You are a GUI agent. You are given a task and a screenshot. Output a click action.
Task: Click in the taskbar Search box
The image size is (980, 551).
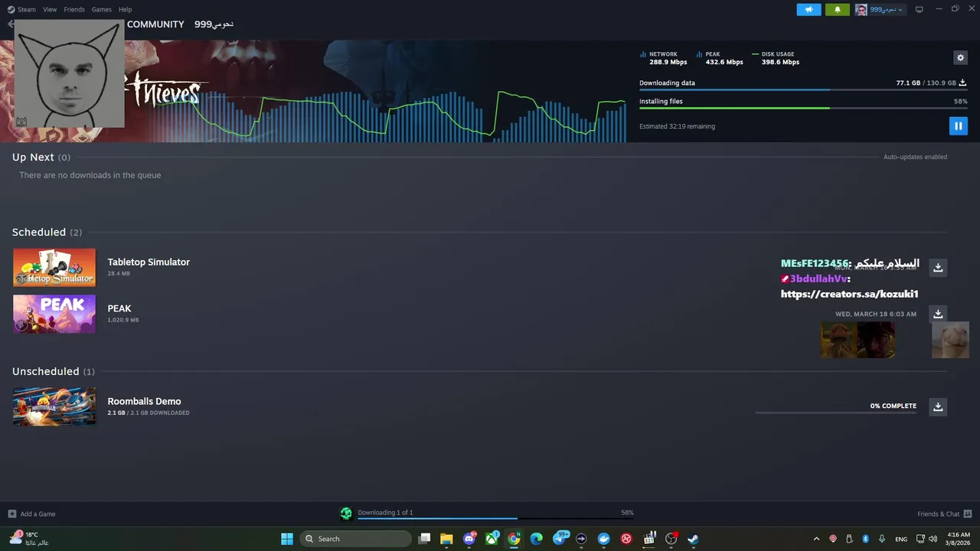tap(355, 539)
